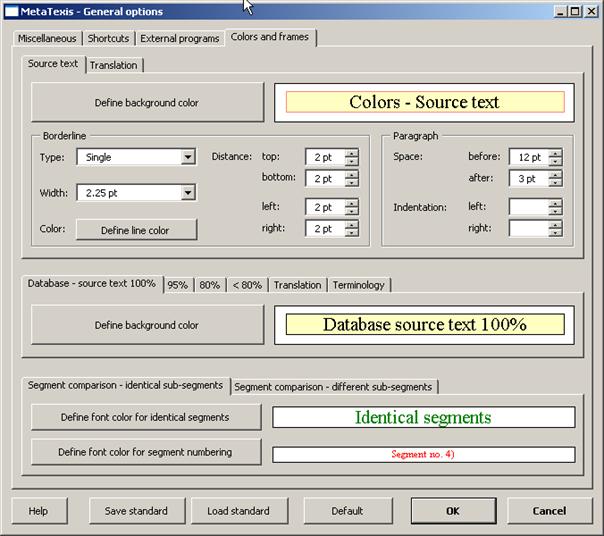Open the External programs tab
This screenshot has height=536, width=604.
pyautogui.click(x=180, y=39)
